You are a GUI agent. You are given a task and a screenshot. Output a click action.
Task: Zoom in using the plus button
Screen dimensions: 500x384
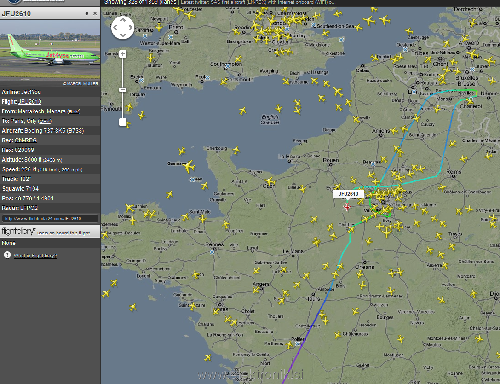pyautogui.click(x=123, y=54)
